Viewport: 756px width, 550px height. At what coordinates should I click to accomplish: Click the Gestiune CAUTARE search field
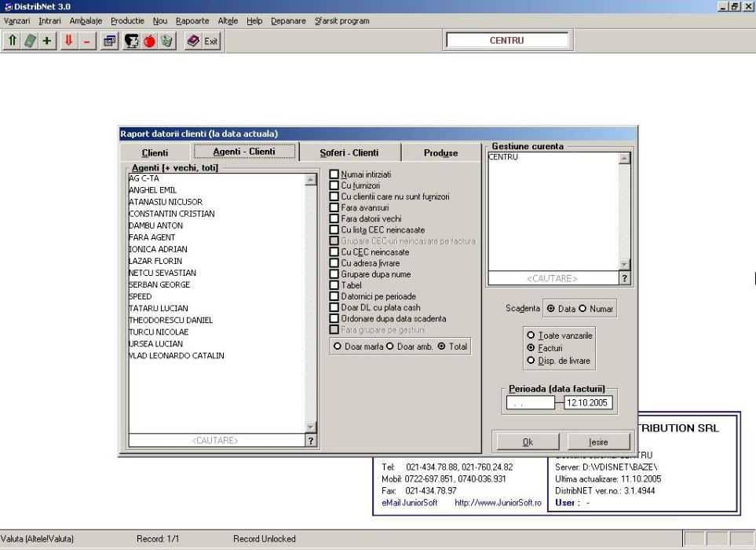click(553, 278)
